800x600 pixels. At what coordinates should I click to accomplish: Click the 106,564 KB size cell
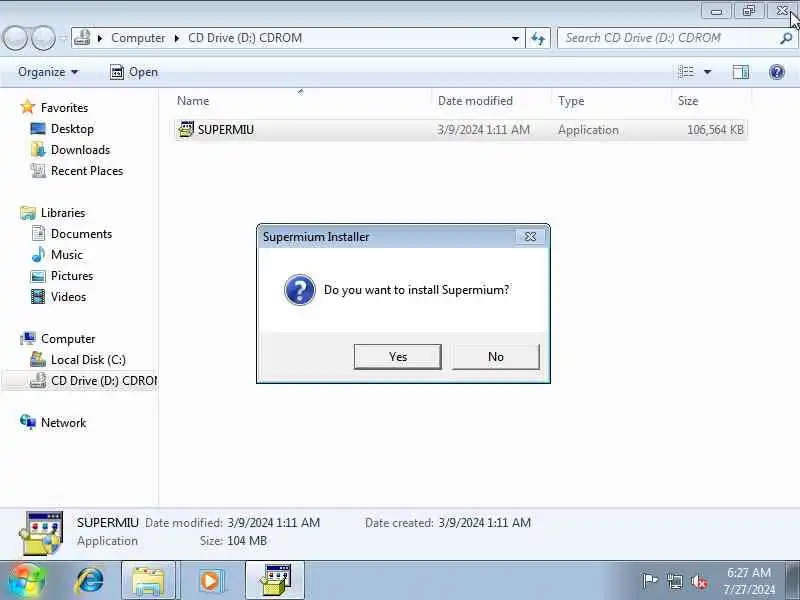[715, 130]
